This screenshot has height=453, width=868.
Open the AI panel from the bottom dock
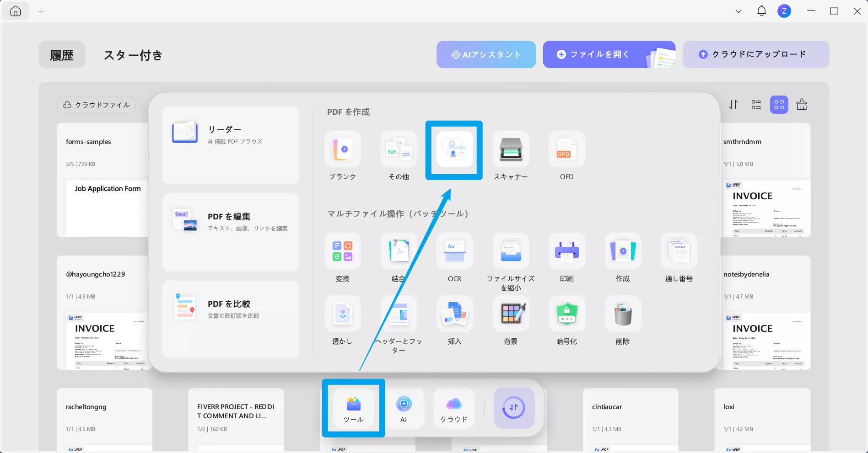pyautogui.click(x=404, y=408)
